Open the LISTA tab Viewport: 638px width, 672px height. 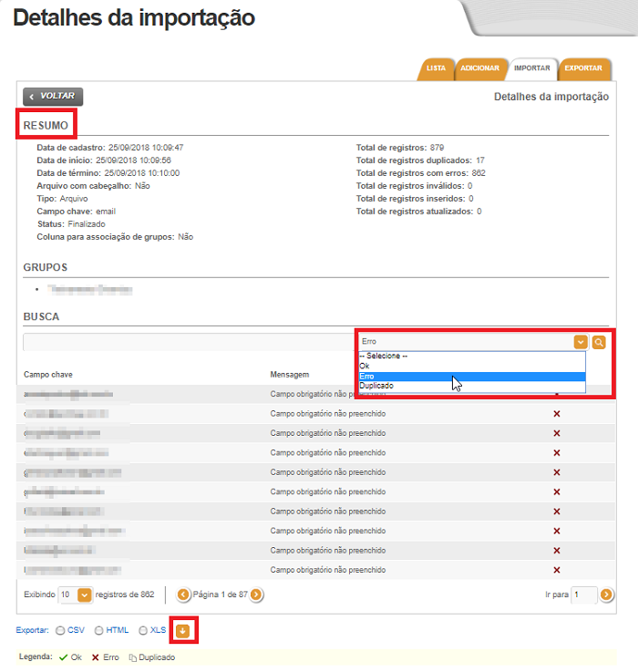tap(436, 68)
